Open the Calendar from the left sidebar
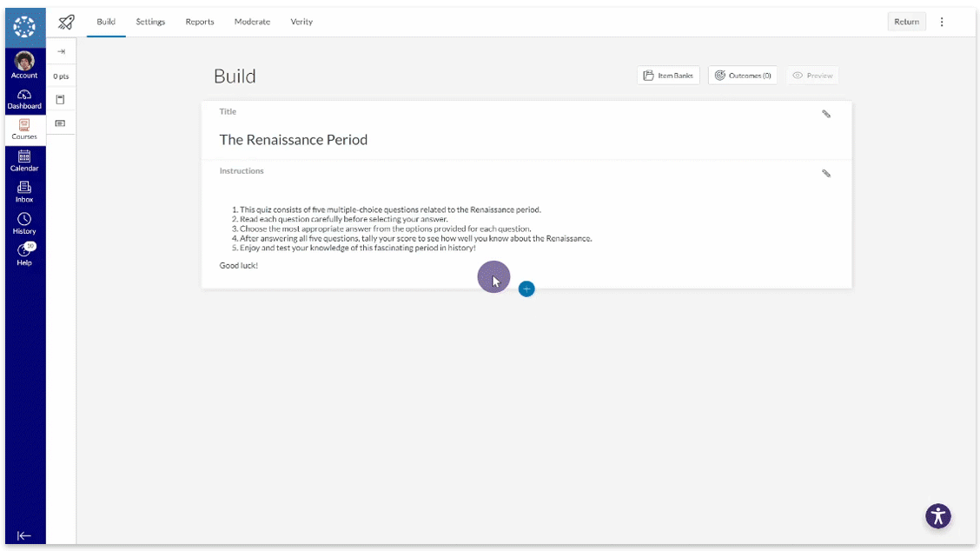Image resolution: width=980 pixels, height=551 pixels. (x=24, y=162)
